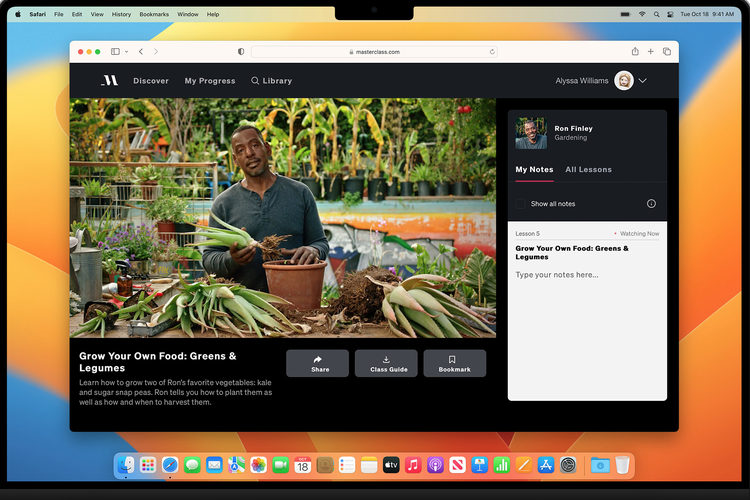Click the Watching Now status text

coord(640,233)
